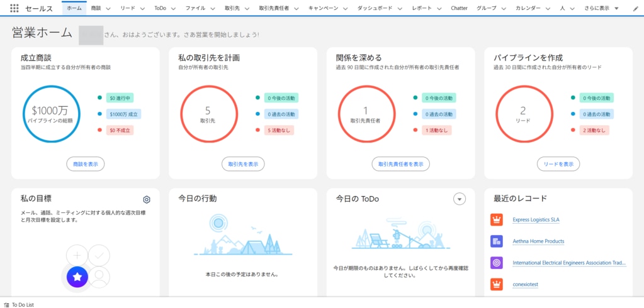Open the 取引先 tab
The image size is (644, 308).
click(232, 8)
